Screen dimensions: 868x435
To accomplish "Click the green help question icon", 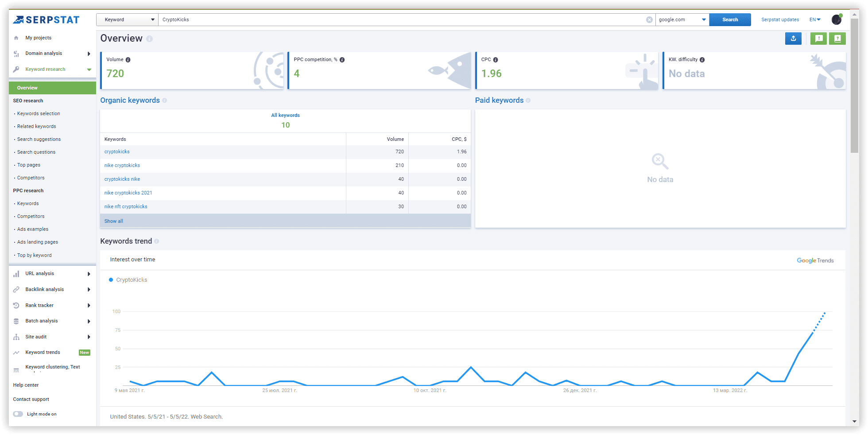I will click(837, 39).
